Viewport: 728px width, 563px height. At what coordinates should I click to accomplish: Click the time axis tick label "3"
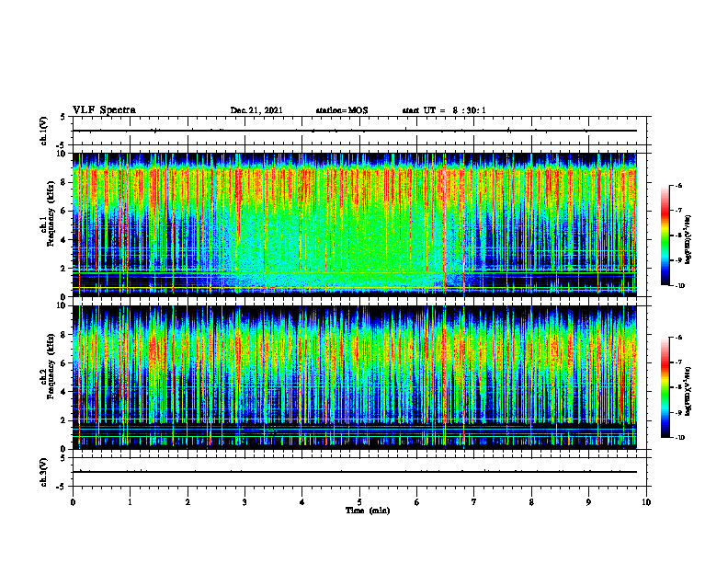tap(245, 502)
